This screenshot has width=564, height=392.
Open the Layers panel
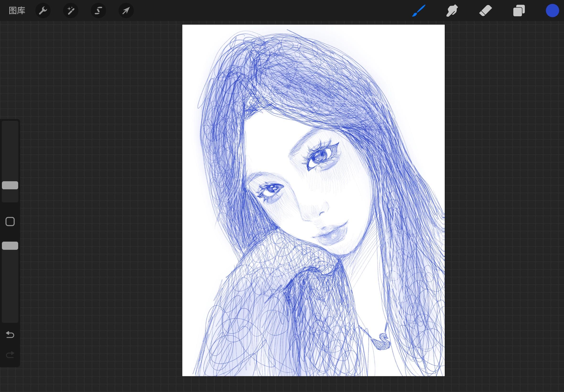(519, 11)
